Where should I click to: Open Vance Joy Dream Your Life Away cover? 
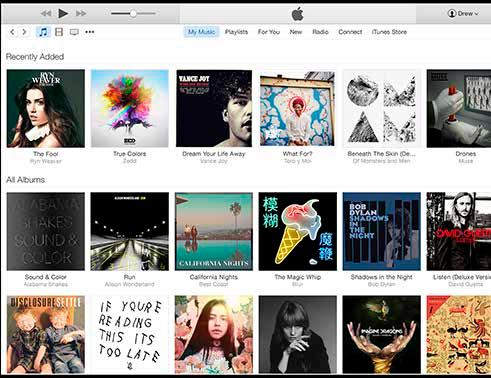214,108
